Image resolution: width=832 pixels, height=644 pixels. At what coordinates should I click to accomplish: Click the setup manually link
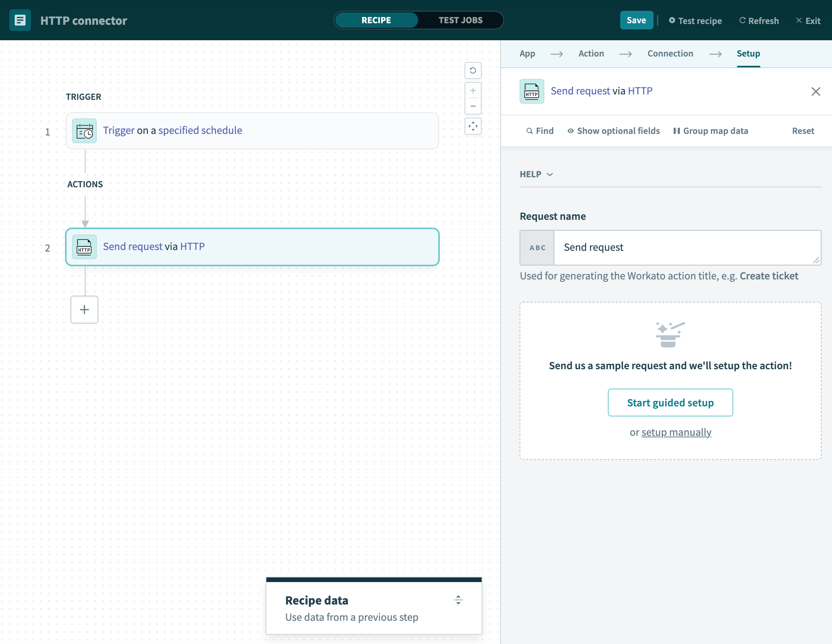pos(676,432)
